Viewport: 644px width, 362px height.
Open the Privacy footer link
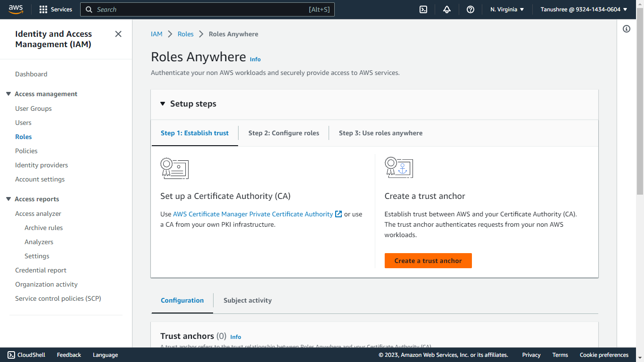531,355
